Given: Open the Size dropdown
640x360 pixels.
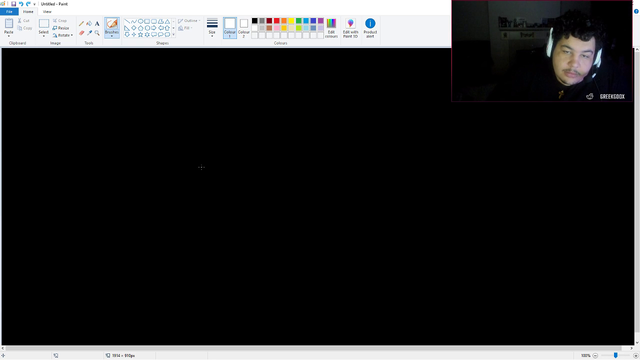Looking at the screenshot, I should pyautogui.click(x=212, y=28).
